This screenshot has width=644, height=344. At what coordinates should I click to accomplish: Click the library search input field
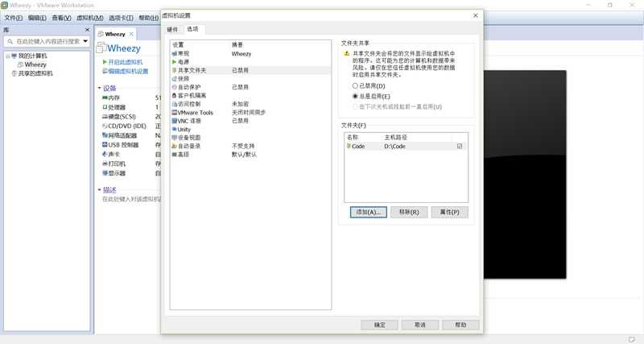tap(47, 42)
